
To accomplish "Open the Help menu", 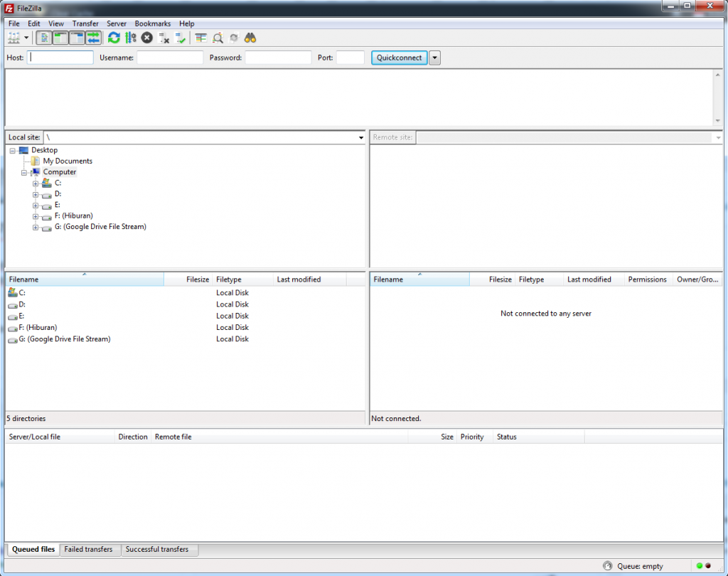I will 187,23.
